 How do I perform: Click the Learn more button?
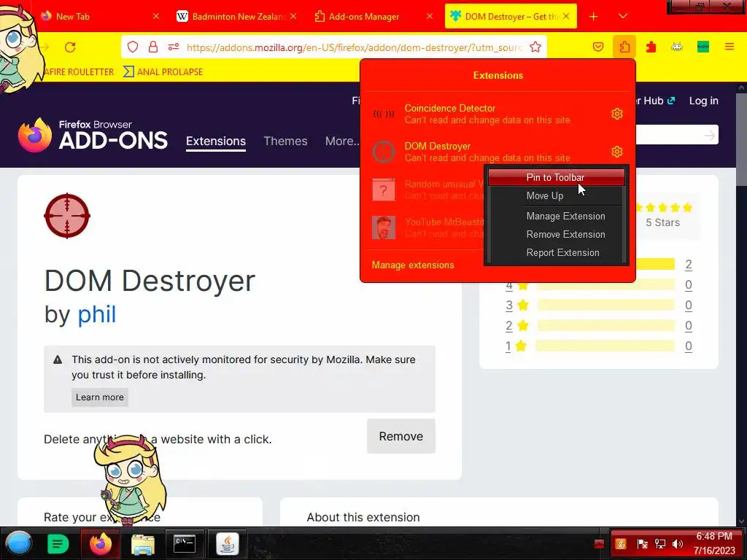click(x=99, y=397)
